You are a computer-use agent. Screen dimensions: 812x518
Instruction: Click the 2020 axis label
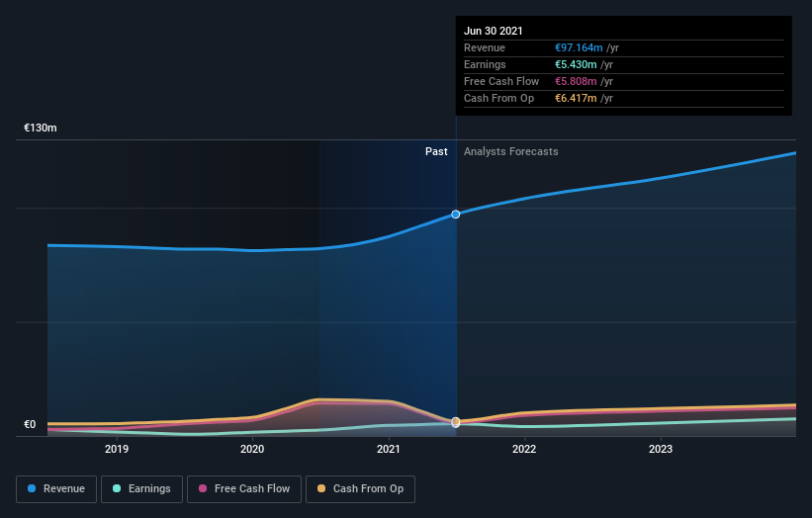[x=252, y=449]
